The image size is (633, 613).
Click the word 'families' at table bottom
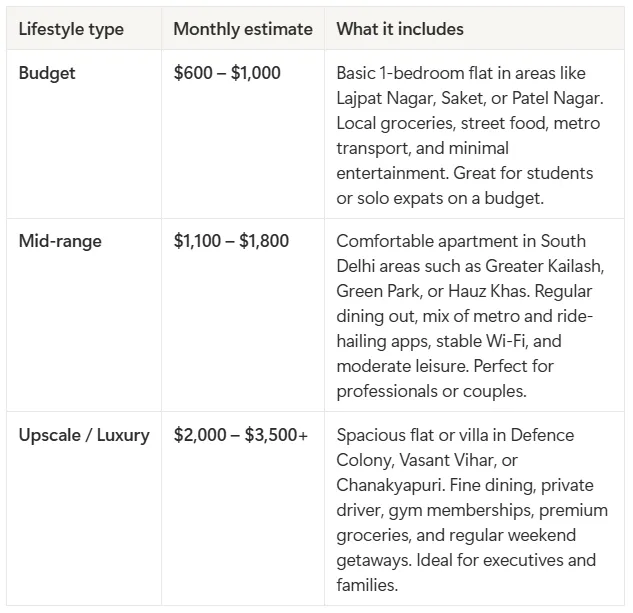pos(367,585)
